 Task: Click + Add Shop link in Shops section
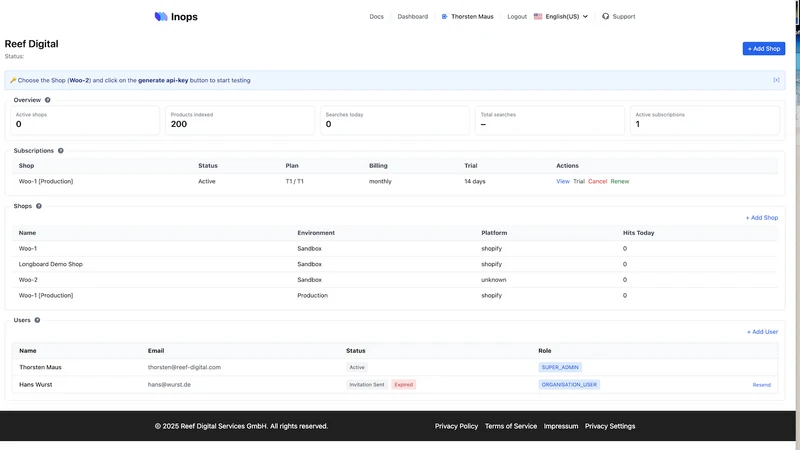pyautogui.click(x=762, y=217)
